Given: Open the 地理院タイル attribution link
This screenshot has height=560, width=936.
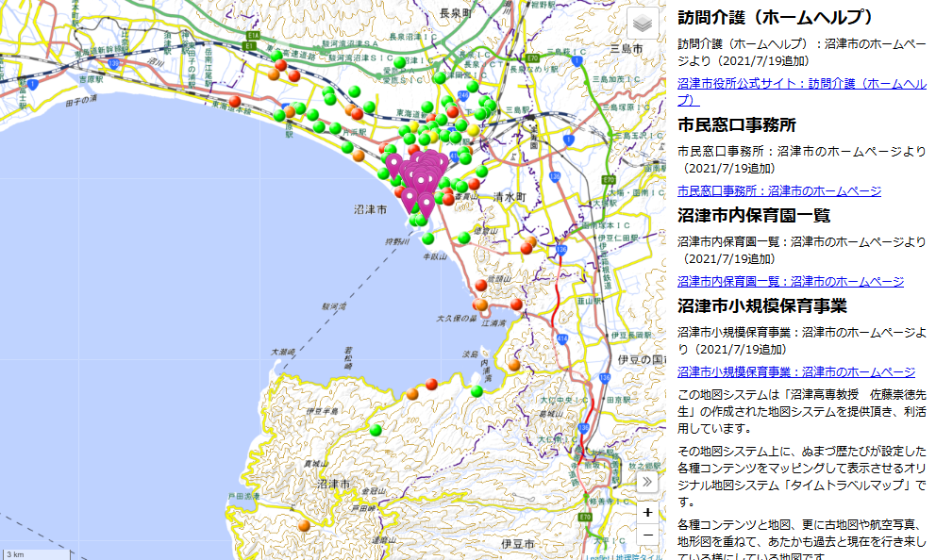Looking at the screenshot, I should (x=639, y=555).
